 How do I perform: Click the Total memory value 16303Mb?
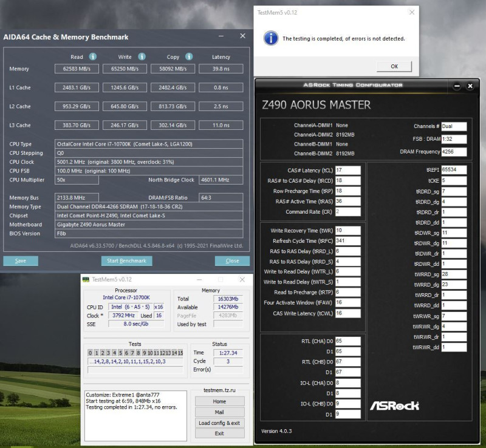228,299
